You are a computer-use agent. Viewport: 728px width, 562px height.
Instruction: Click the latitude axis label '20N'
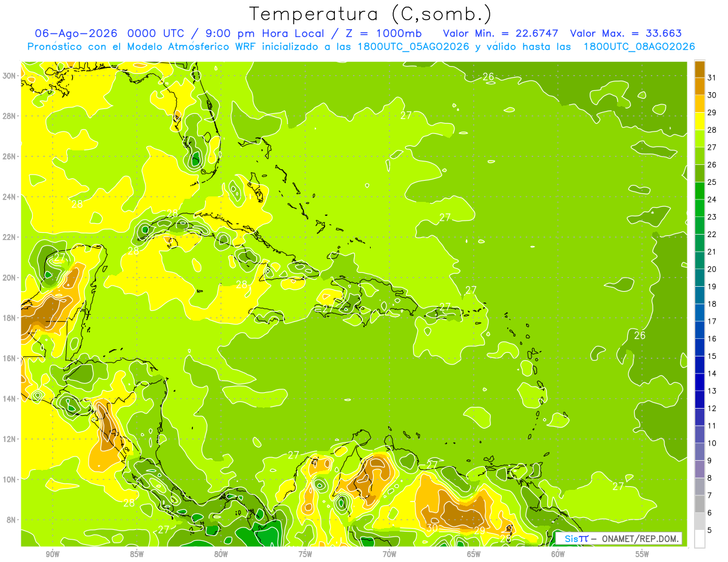point(8,278)
